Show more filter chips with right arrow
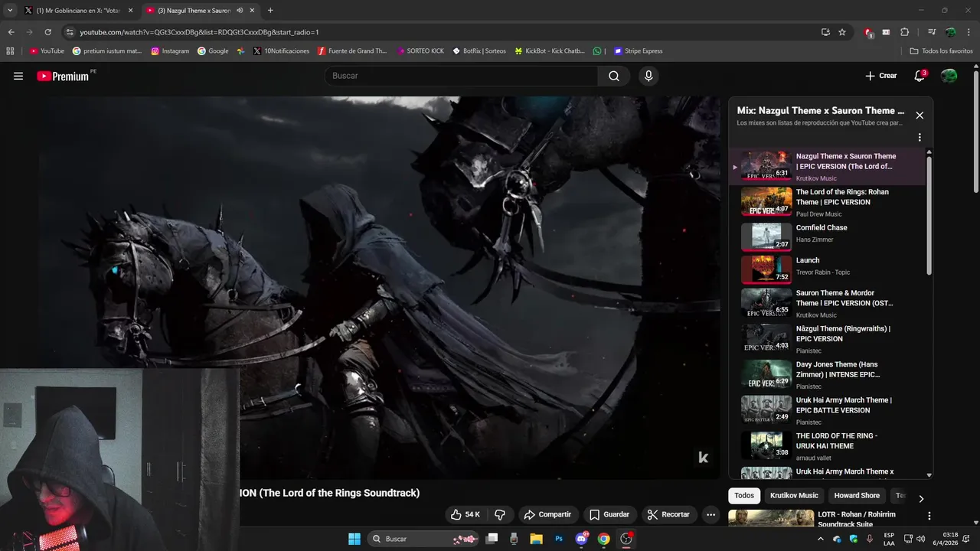 [921, 498]
